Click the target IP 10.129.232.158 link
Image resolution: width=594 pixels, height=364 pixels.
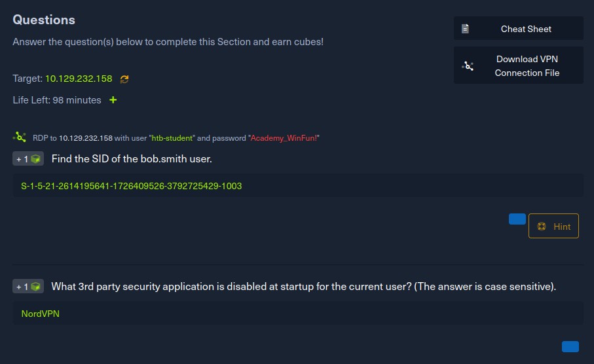(79, 79)
